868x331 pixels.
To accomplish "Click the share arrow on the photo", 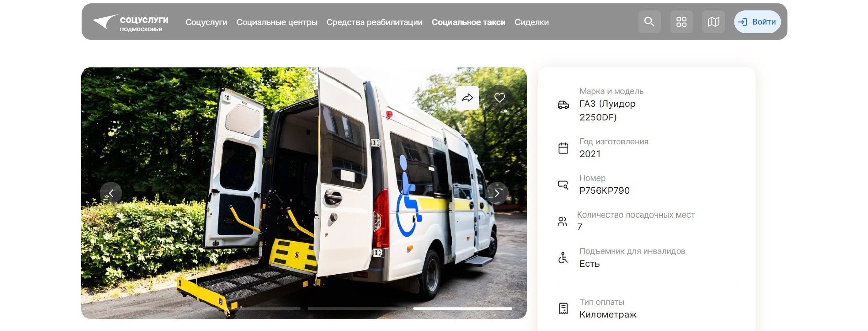I will [467, 98].
